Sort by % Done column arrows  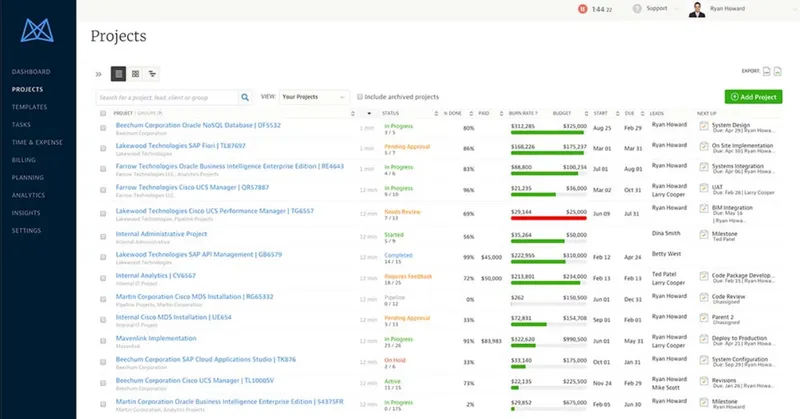coord(471,113)
